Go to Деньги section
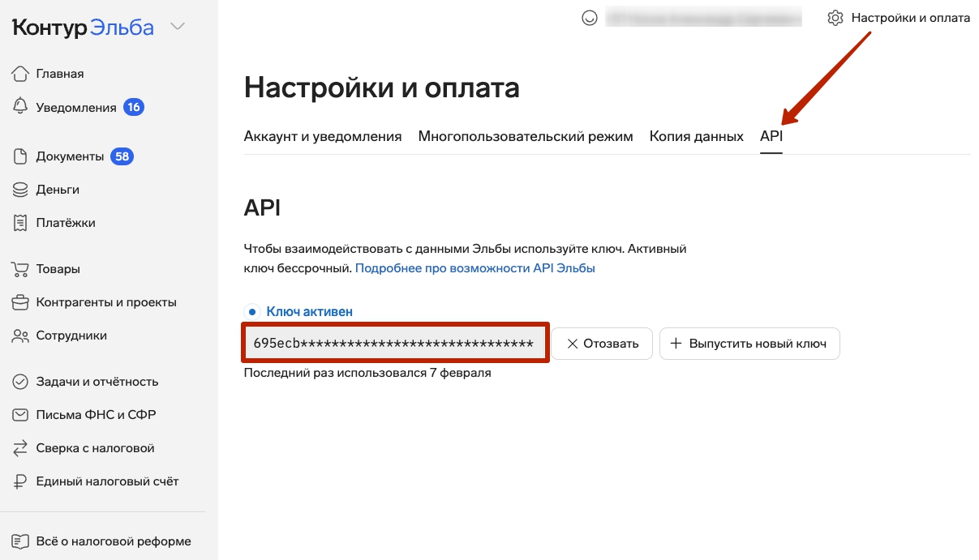Image resolution: width=979 pixels, height=560 pixels. tap(58, 190)
